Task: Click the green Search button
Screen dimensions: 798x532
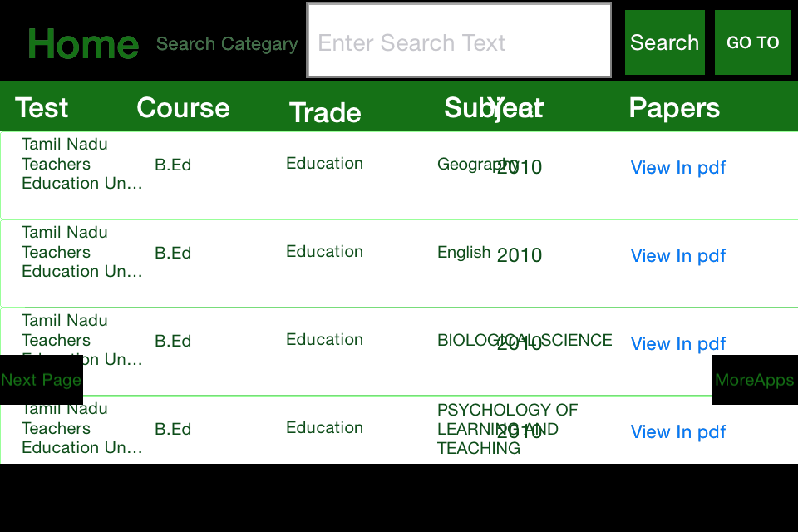Action: 665,42
